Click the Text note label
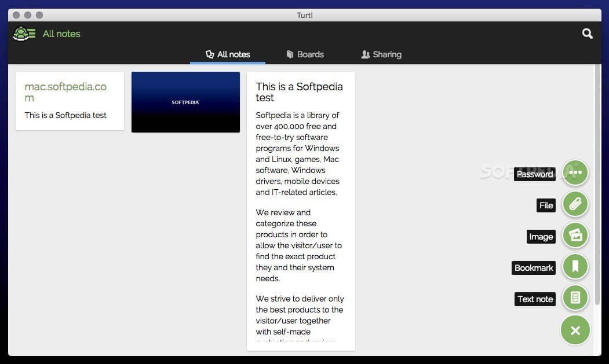This screenshot has width=609, height=364. (535, 299)
